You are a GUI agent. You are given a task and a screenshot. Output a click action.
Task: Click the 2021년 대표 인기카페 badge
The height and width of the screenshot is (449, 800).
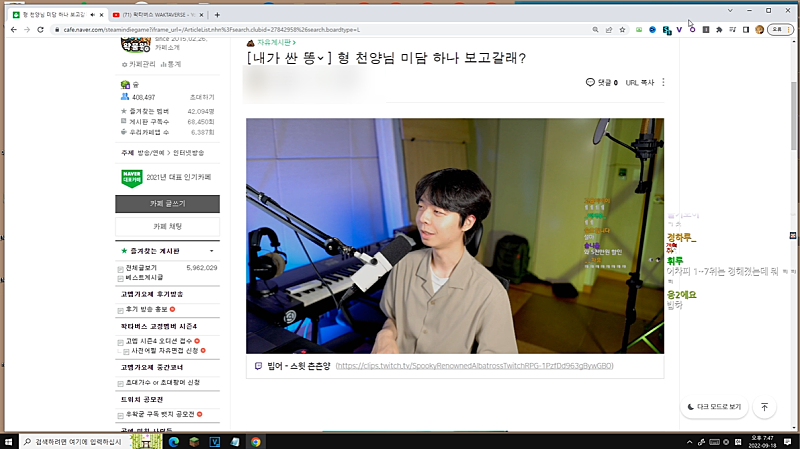coord(166,178)
